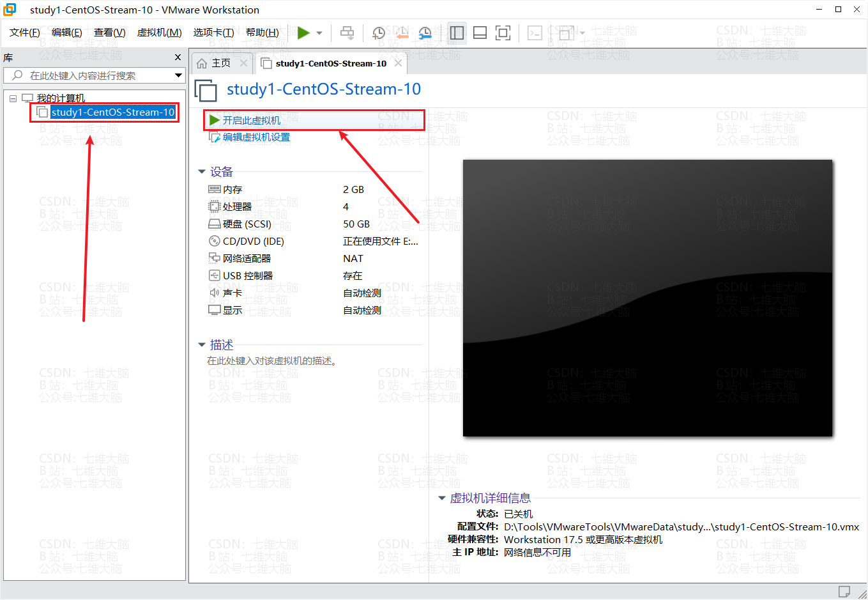The image size is (868, 600).
Task: Select 我的计算机 in the library tree
Action: [61, 98]
